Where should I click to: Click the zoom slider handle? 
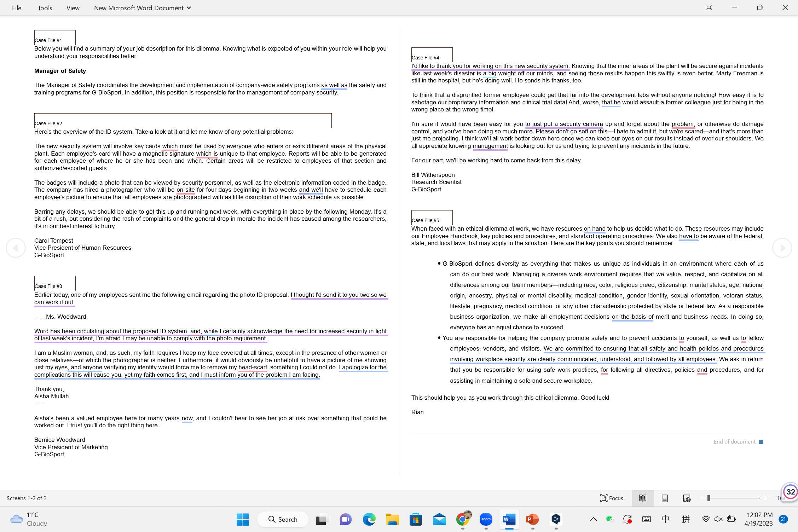[709, 498]
